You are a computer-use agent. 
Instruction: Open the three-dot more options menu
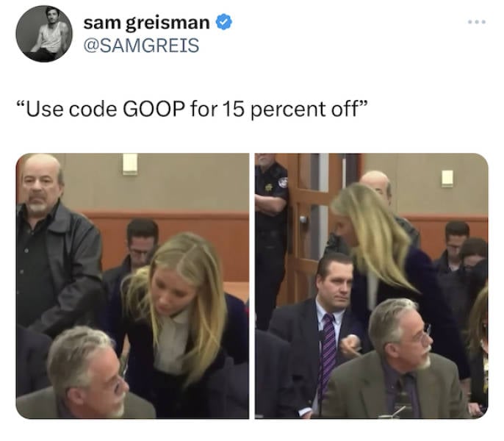(x=476, y=22)
